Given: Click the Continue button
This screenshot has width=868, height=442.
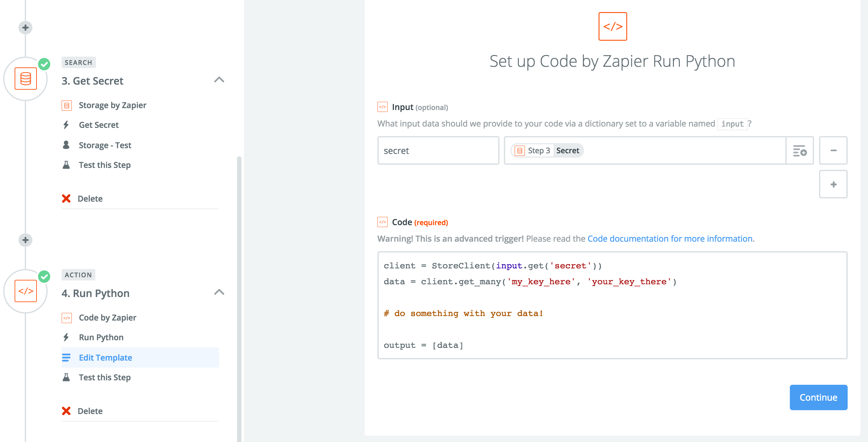Looking at the screenshot, I should coord(818,397).
